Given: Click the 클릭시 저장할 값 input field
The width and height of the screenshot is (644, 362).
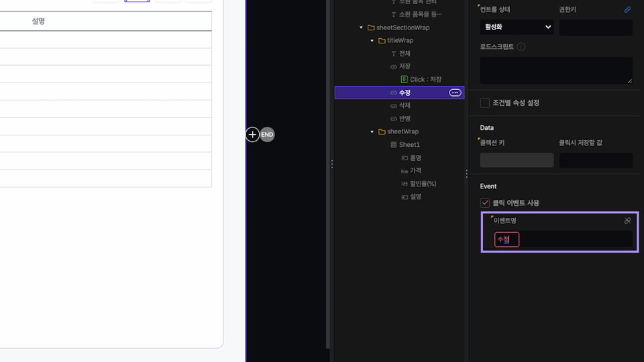Looking at the screenshot, I should tap(596, 160).
